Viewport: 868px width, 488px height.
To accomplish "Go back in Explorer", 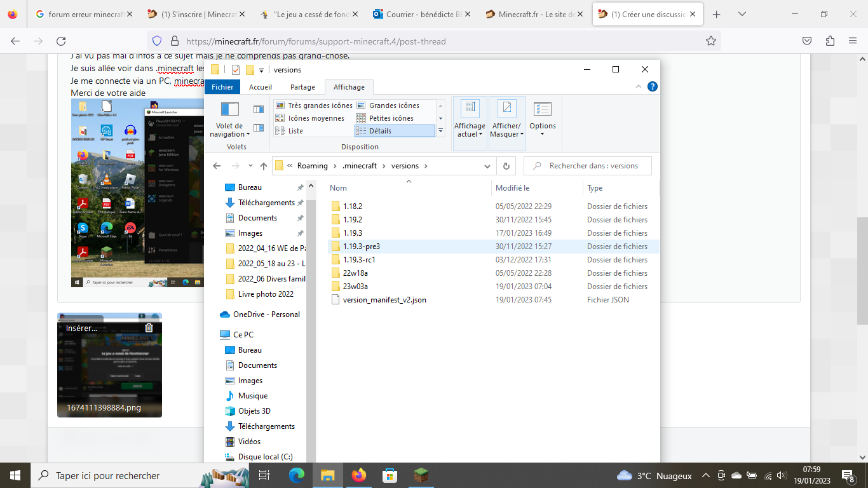I will (x=217, y=166).
